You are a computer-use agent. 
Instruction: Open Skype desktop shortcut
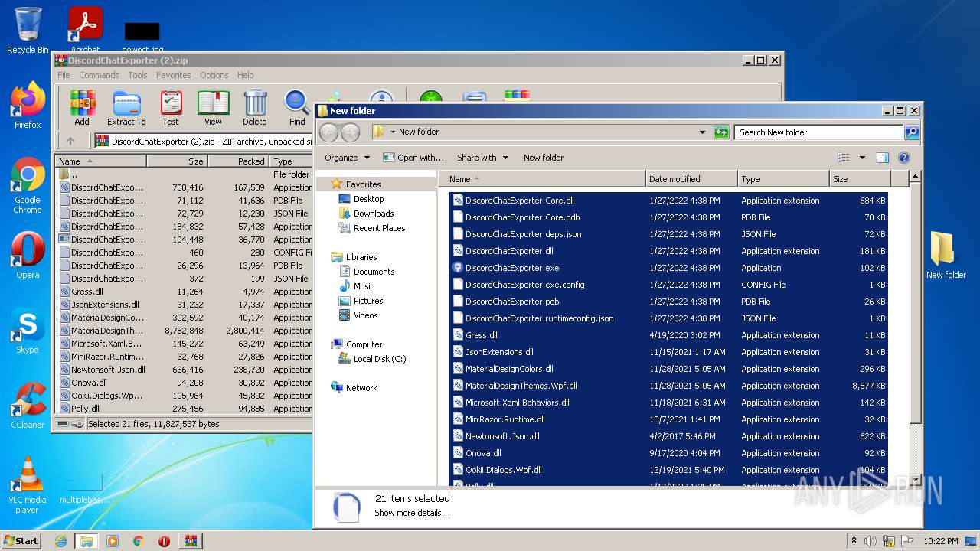[x=28, y=331]
